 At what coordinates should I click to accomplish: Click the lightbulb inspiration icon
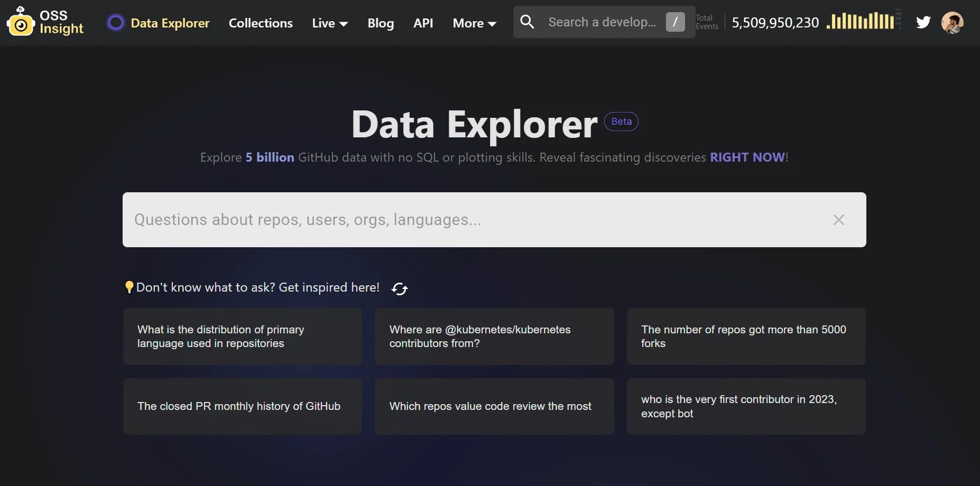(129, 287)
